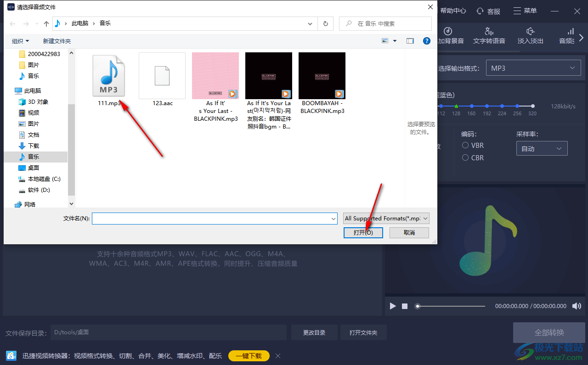Select As If It's Your Last pink-cover mp3
The height and width of the screenshot is (365, 588).
click(x=215, y=76)
